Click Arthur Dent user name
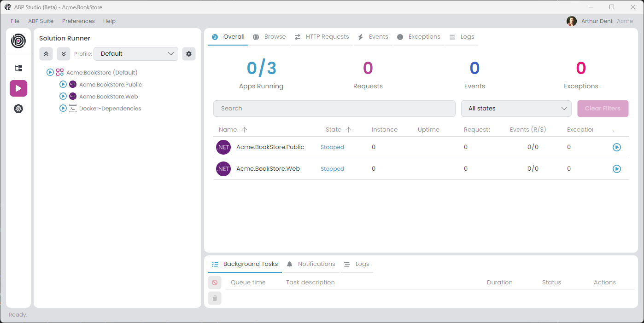Viewport: 644px width, 323px height. click(597, 21)
